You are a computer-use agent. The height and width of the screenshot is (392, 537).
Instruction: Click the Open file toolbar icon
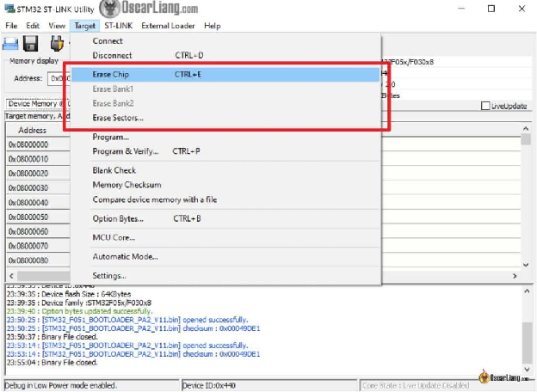point(10,44)
